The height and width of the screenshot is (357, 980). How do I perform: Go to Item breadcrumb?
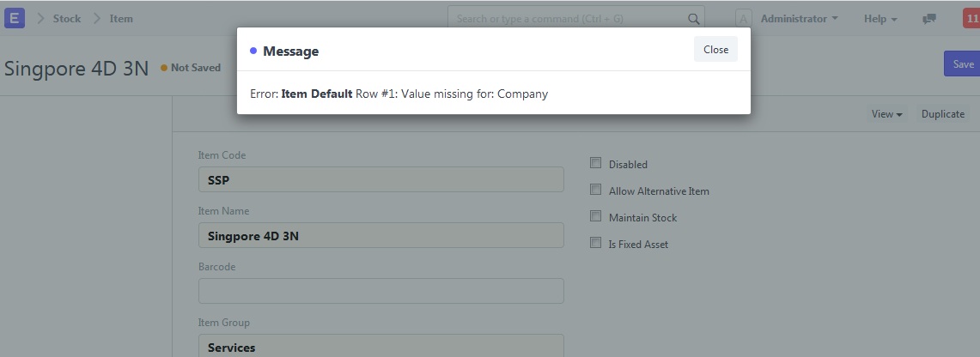point(121,19)
